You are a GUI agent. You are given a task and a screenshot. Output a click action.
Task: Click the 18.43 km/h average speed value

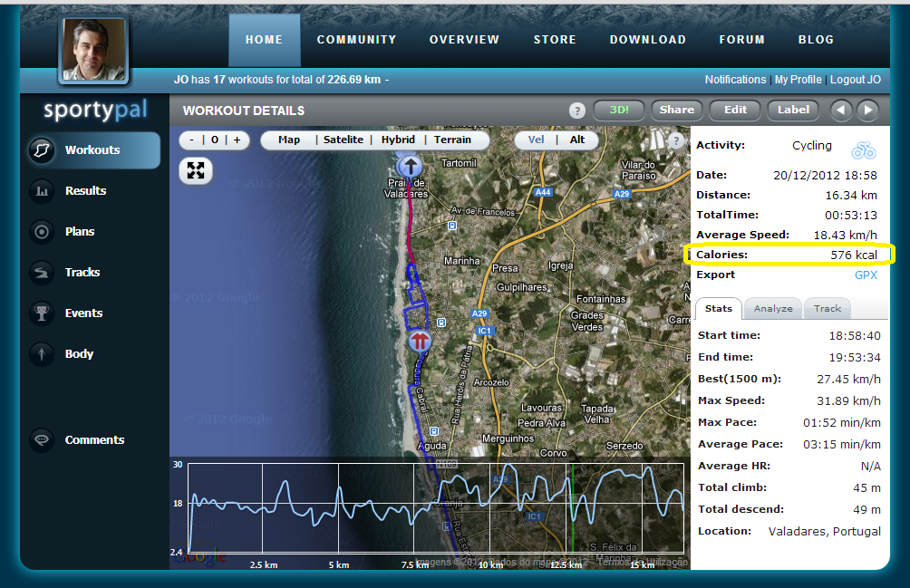(845, 235)
